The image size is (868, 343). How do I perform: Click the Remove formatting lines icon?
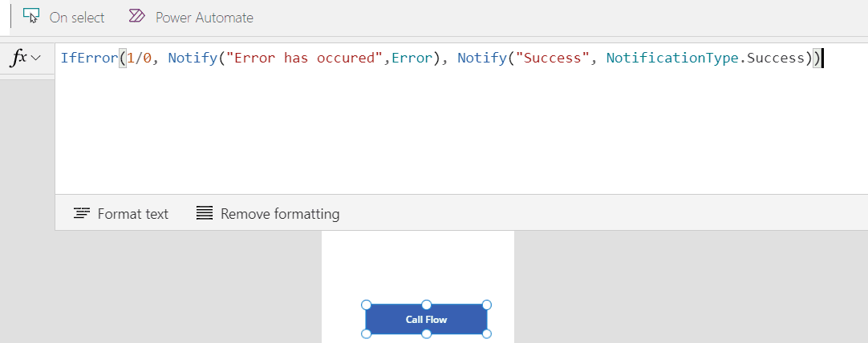(x=205, y=213)
